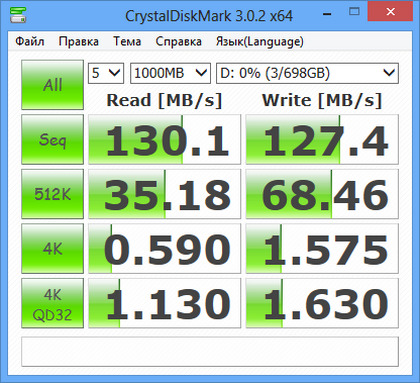Click the 4K QD32 read result 1.130
The width and height of the screenshot is (420, 383).
coord(164,303)
